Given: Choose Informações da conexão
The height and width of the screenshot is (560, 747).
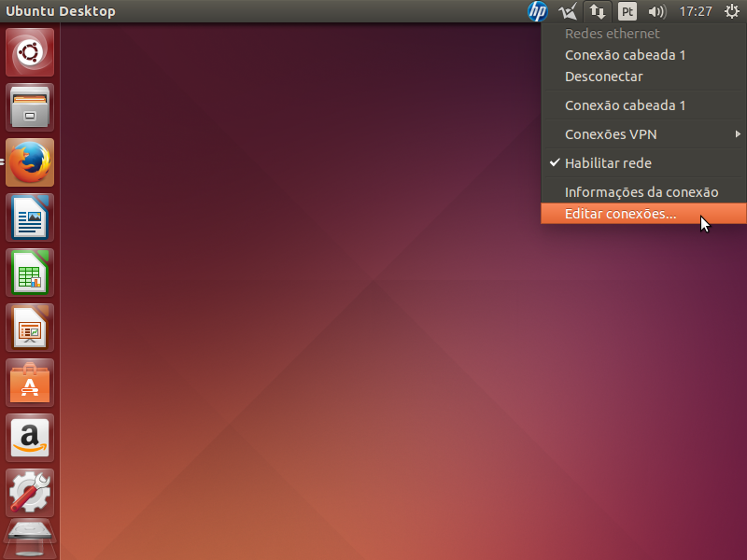Looking at the screenshot, I should click(x=641, y=192).
